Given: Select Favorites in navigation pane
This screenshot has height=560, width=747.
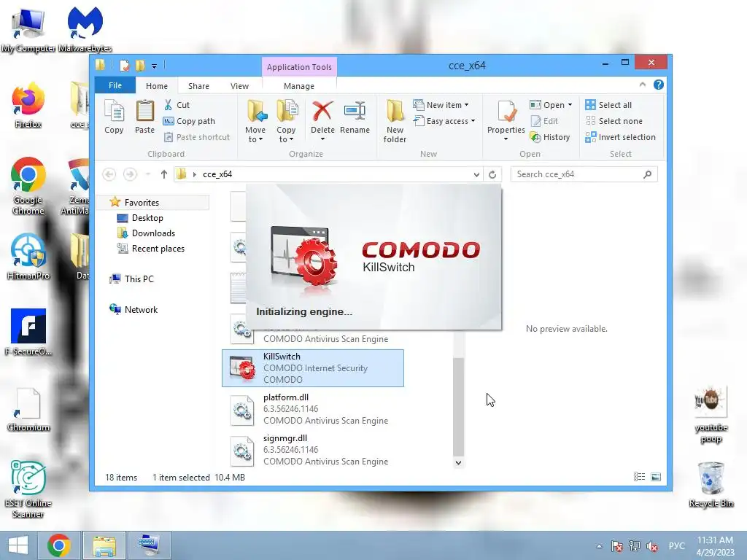Looking at the screenshot, I should pyautogui.click(x=152, y=203).
